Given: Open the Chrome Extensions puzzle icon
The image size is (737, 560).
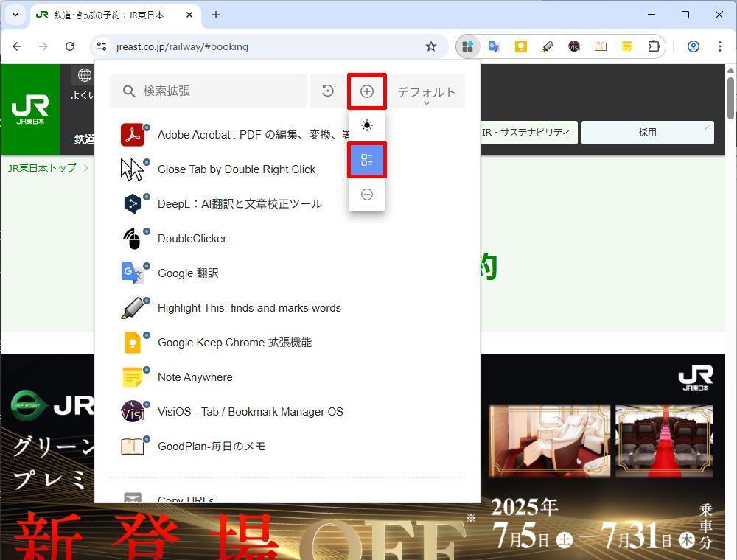Looking at the screenshot, I should [654, 46].
